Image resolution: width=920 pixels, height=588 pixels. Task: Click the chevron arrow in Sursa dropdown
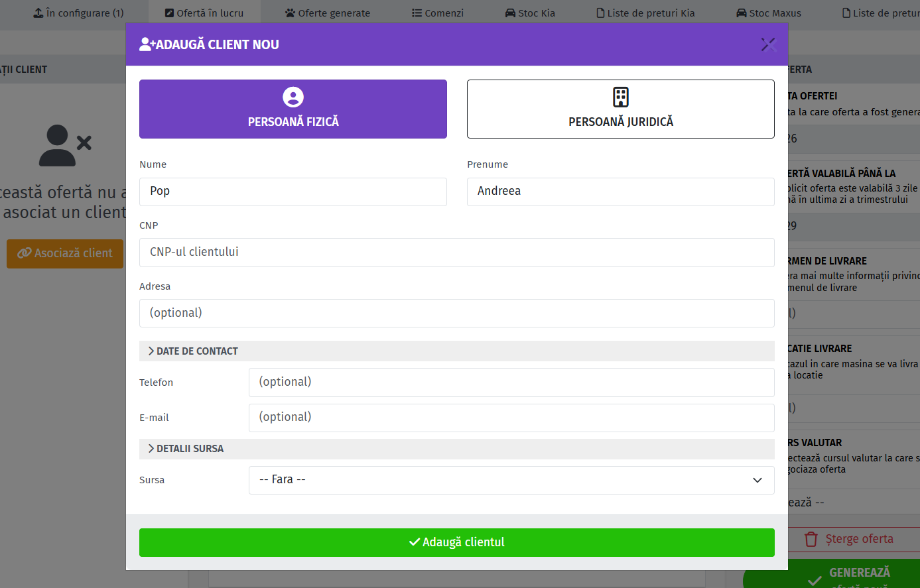click(x=757, y=481)
